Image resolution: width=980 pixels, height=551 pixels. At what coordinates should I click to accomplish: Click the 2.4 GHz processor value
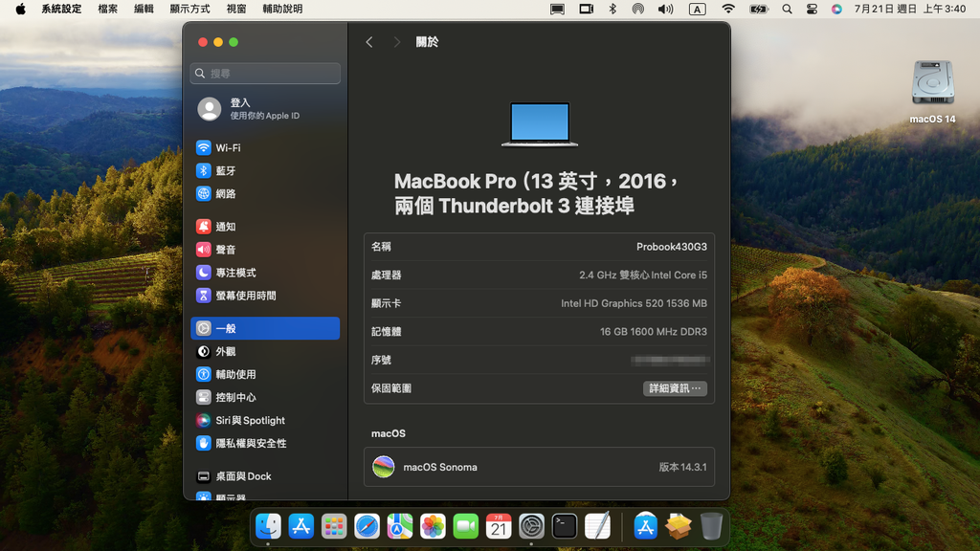pyautogui.click(x=643, y=275)
